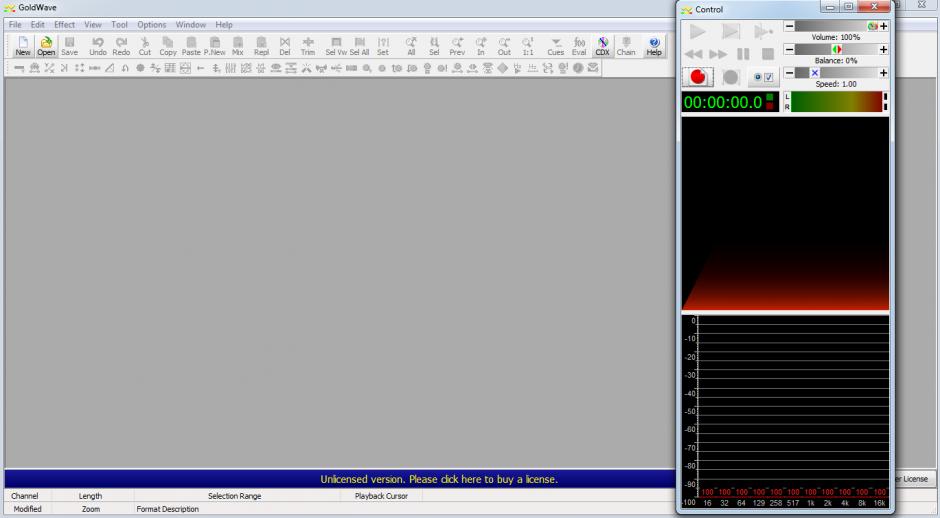
Task: Open the View menu
Action: tap(92, 25)
